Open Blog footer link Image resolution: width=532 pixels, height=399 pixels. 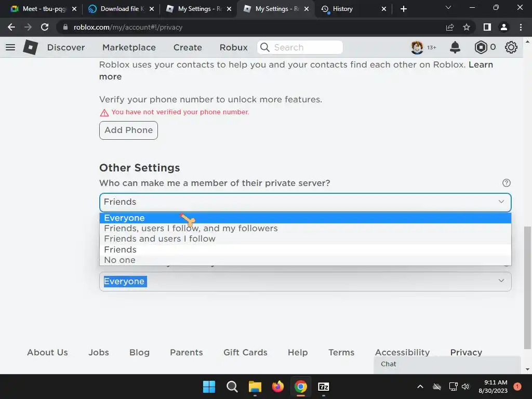tap(139, 353)
